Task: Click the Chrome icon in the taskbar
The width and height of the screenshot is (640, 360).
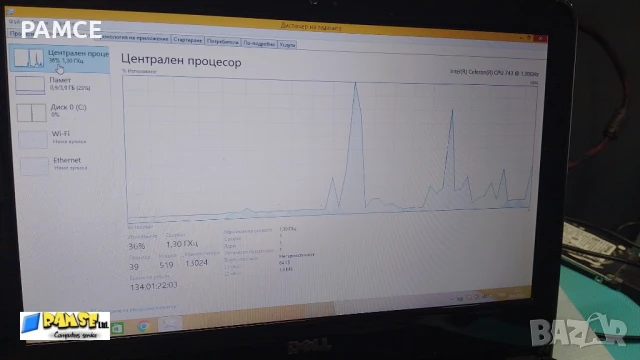Action: point(143,326)
